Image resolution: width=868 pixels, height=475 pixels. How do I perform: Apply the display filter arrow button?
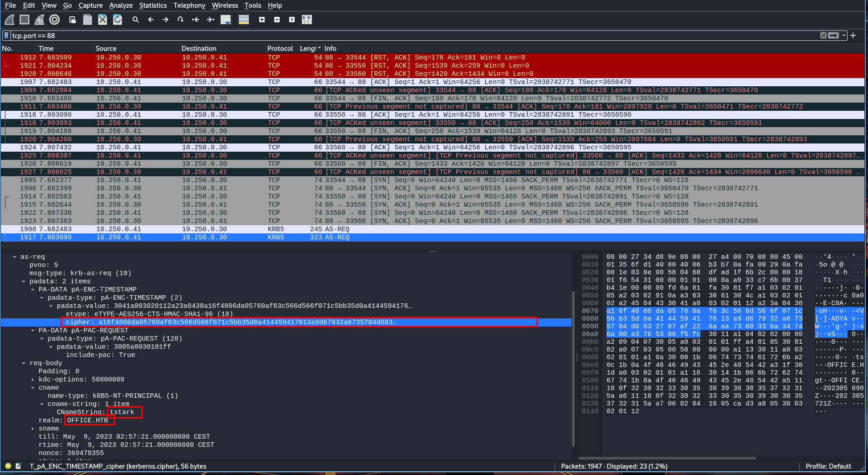[833, 35]
